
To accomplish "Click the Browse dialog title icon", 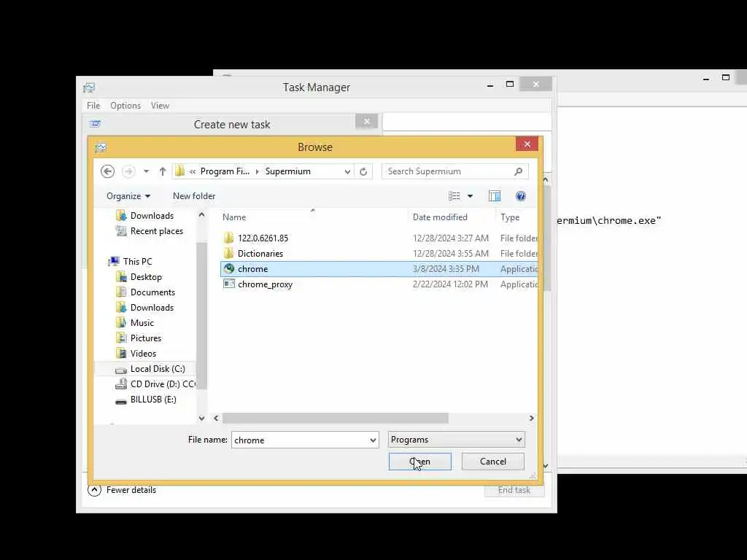I will pos(100,147).
